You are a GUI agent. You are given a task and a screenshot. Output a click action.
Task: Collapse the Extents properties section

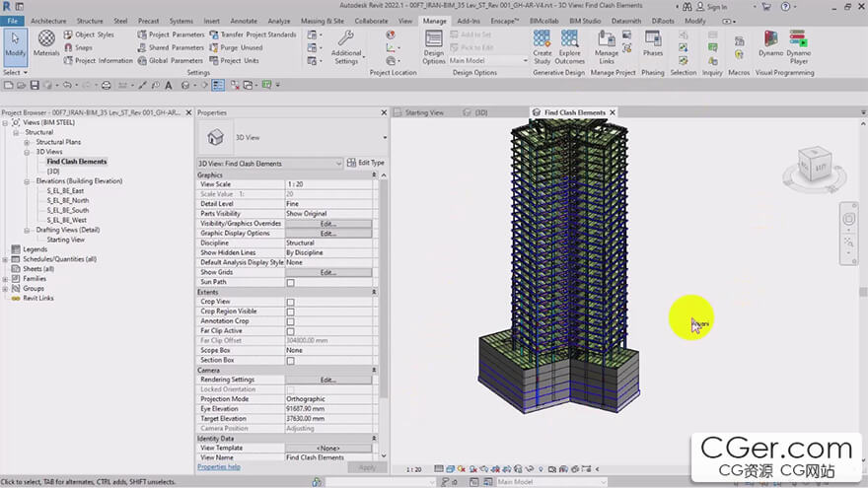(374, 292)
